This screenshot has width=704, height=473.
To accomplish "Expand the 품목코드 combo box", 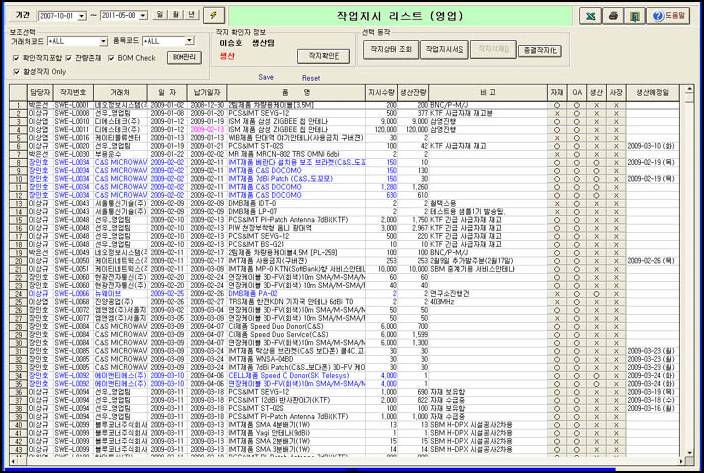I will pyautogui.click(x=190, y=41).
